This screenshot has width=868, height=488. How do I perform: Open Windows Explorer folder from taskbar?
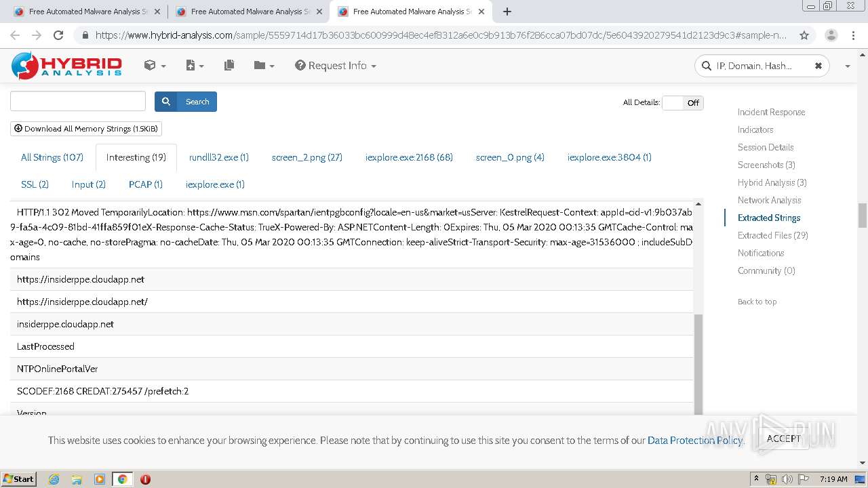tap(77, 479)
